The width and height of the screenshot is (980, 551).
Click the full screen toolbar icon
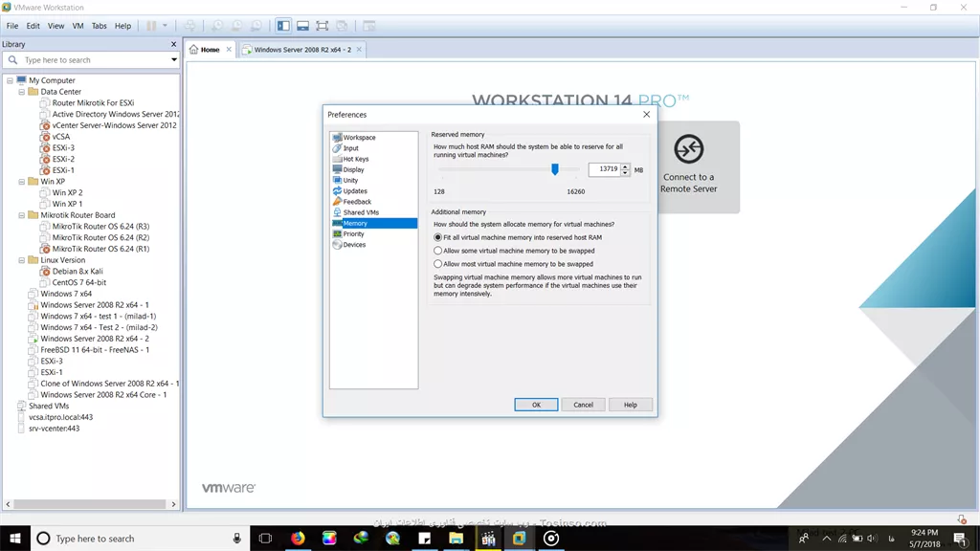[x=322, y=26]
